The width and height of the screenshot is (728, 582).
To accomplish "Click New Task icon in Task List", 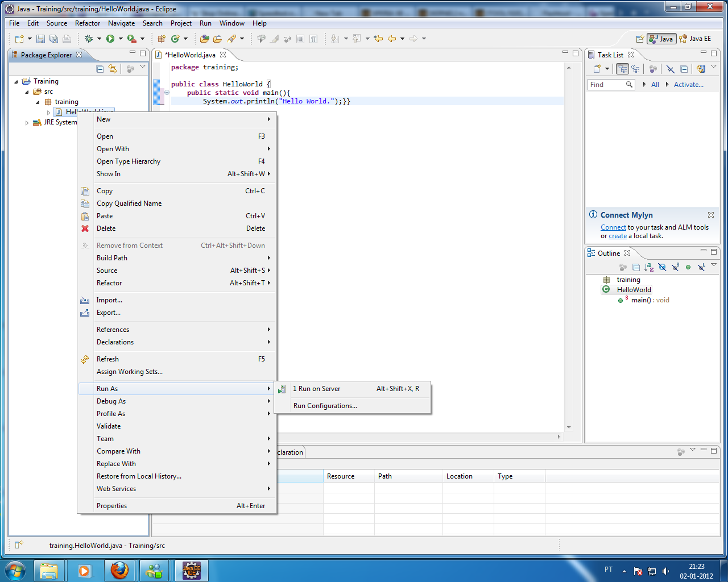I will coord(597,69).
